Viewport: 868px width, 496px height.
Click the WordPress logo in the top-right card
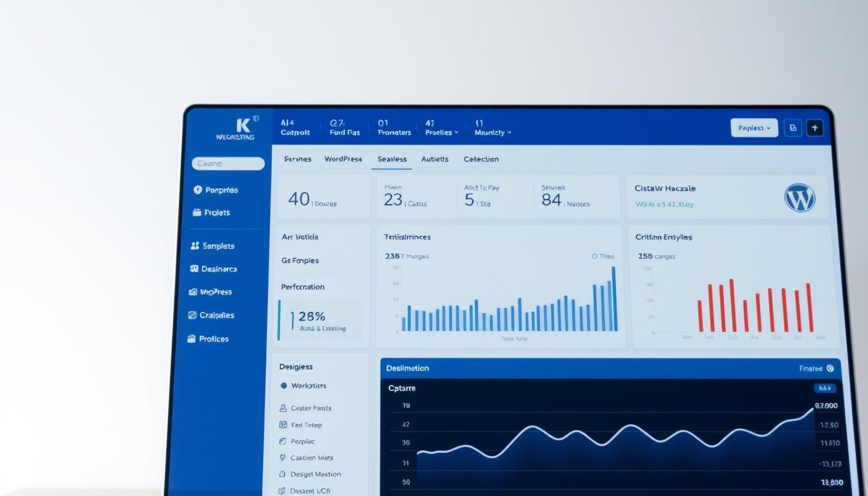800,198
